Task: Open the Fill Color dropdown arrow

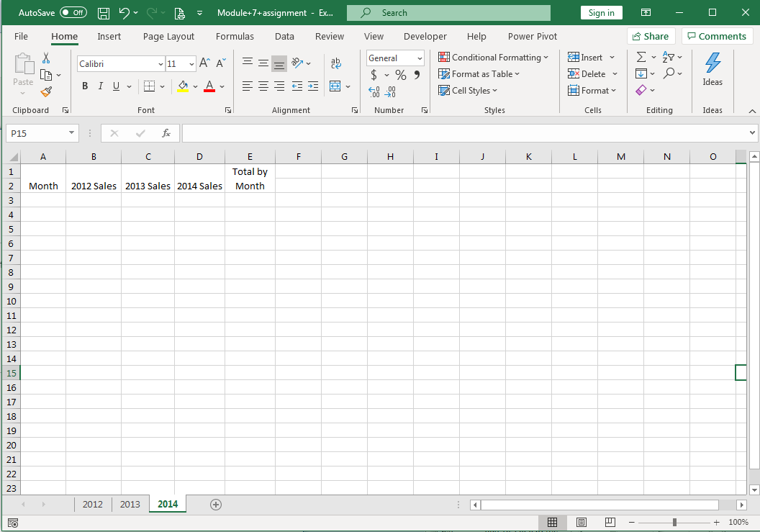Action: pos(194,86)
